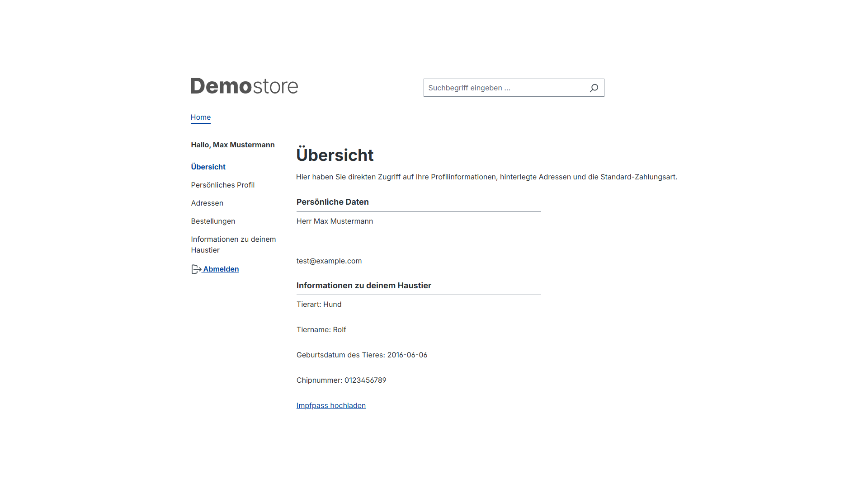Click the search magnifier icon
Screen dimensions: 868x488
click(x=594, y=88)
